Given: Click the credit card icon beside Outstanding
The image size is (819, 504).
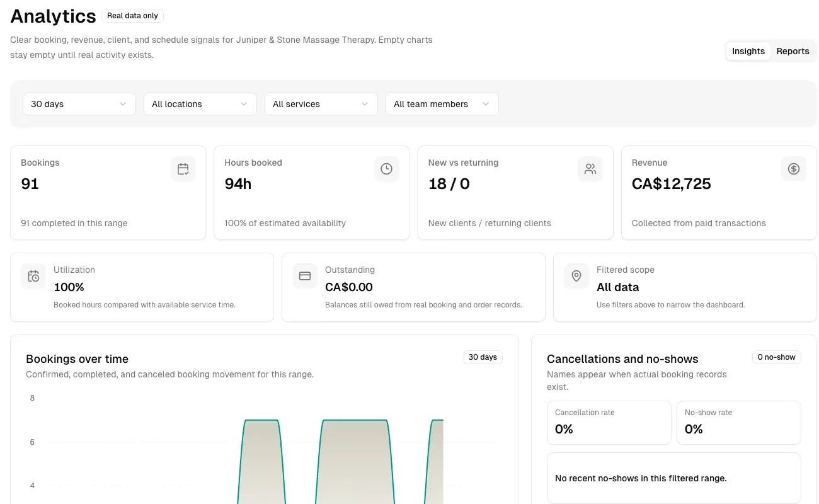Looking at the screenshot, I should (x=305, y=276).
